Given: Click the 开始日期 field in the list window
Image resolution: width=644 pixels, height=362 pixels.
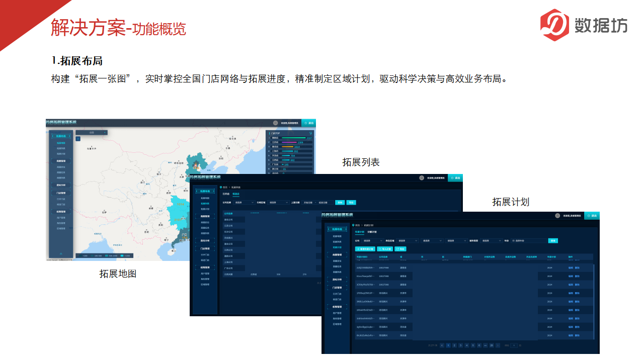Looking at the screenshot, I should coord(308,202).
